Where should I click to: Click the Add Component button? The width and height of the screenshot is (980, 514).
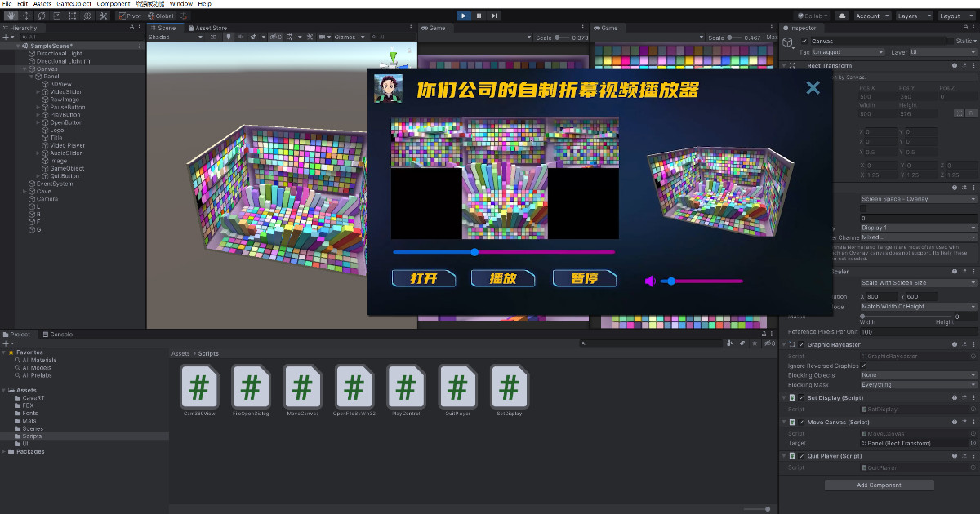[879, 485]
